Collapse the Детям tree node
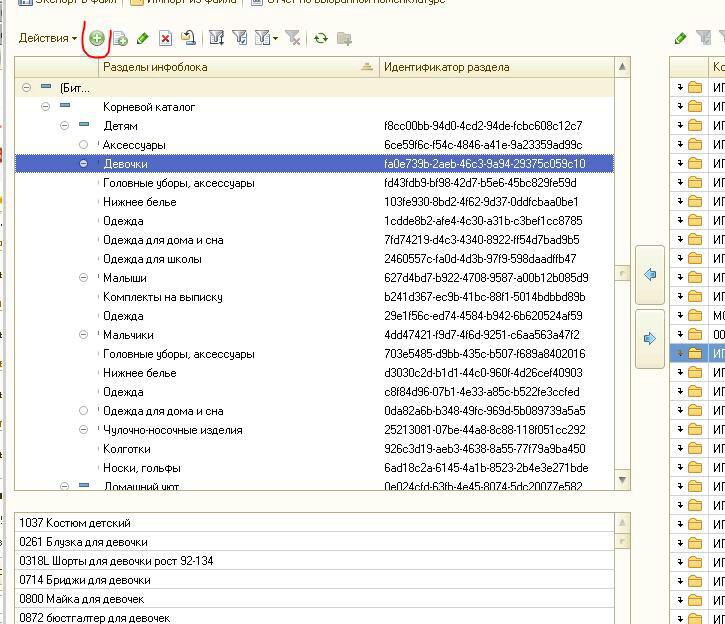Viewport: 725px width, 624px height. coord(65,126)
